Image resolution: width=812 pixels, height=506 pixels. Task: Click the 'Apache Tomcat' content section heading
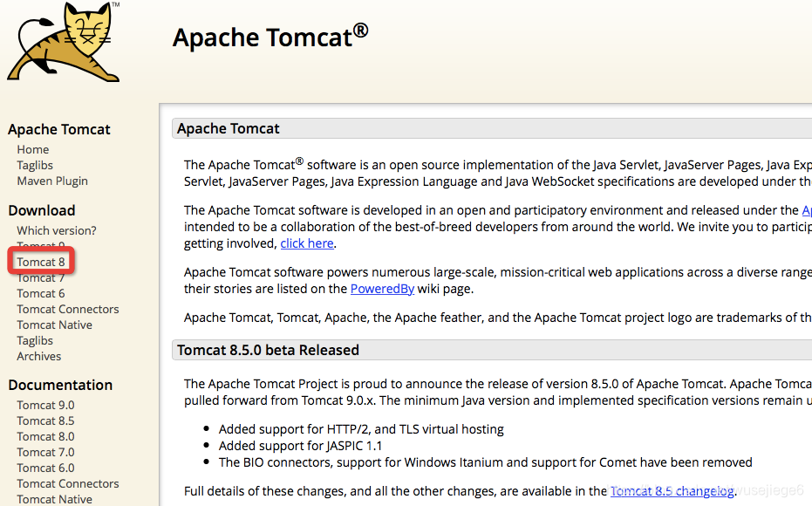tap(229, 128)
